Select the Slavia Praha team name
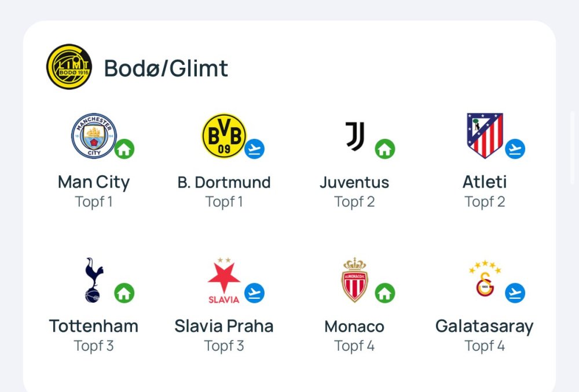 point(224,326)
